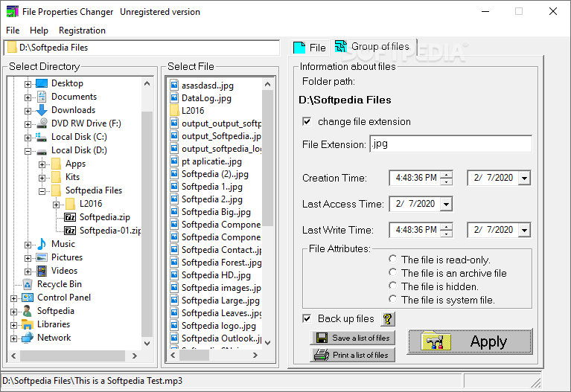This screenshot has height=392, width=571.
Task: Click the Group of files tab icon
Action: point(341,46)
